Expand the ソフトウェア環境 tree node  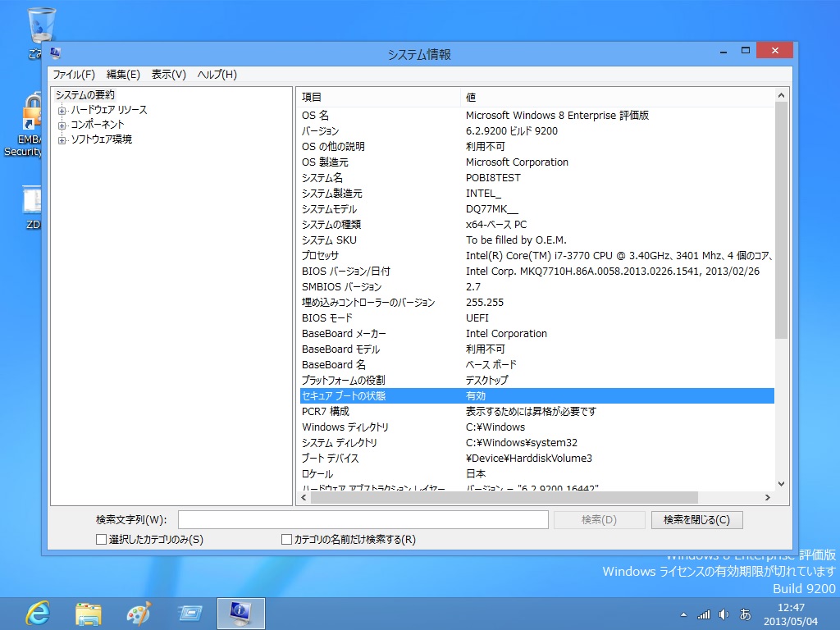(x=62, y=139)
